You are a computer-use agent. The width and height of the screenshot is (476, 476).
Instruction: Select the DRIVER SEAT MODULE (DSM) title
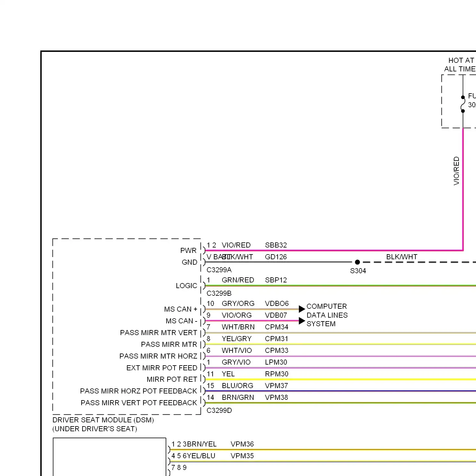point(103,420)
